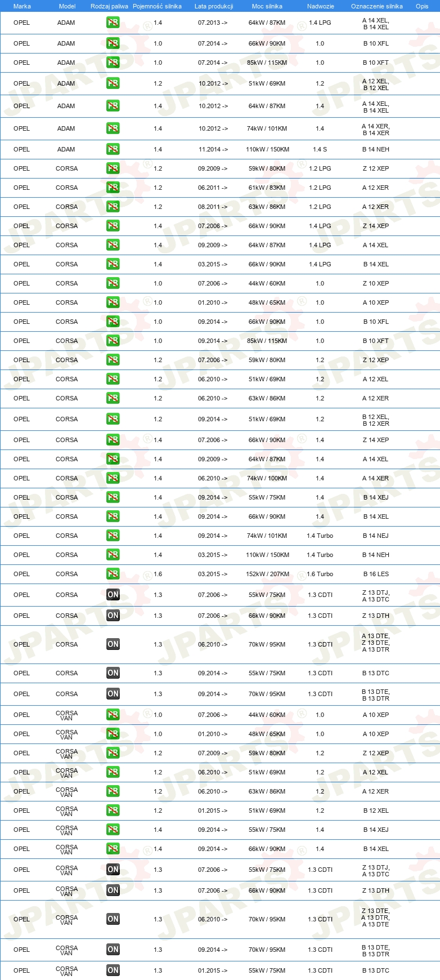The width and height of the screenshot is (440, 980).
Task: Click the Nadwozie column header
Action: pyautogui.click(x=321, y=6)
